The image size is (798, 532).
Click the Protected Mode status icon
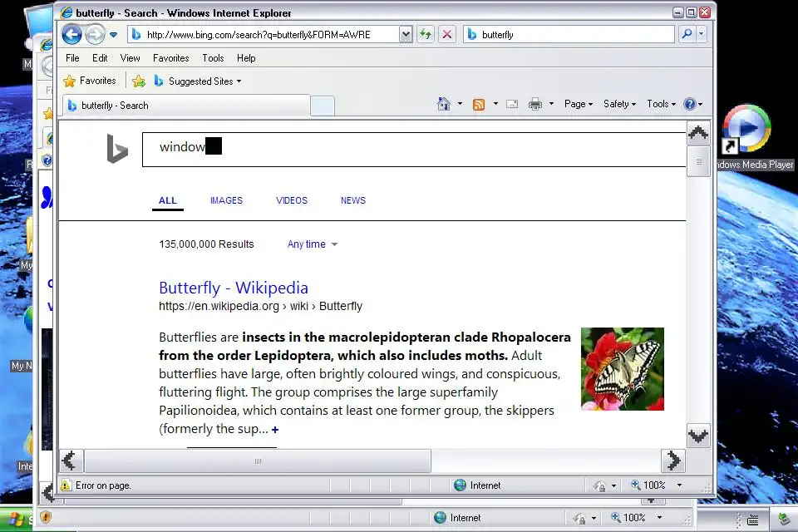point(599,485)
